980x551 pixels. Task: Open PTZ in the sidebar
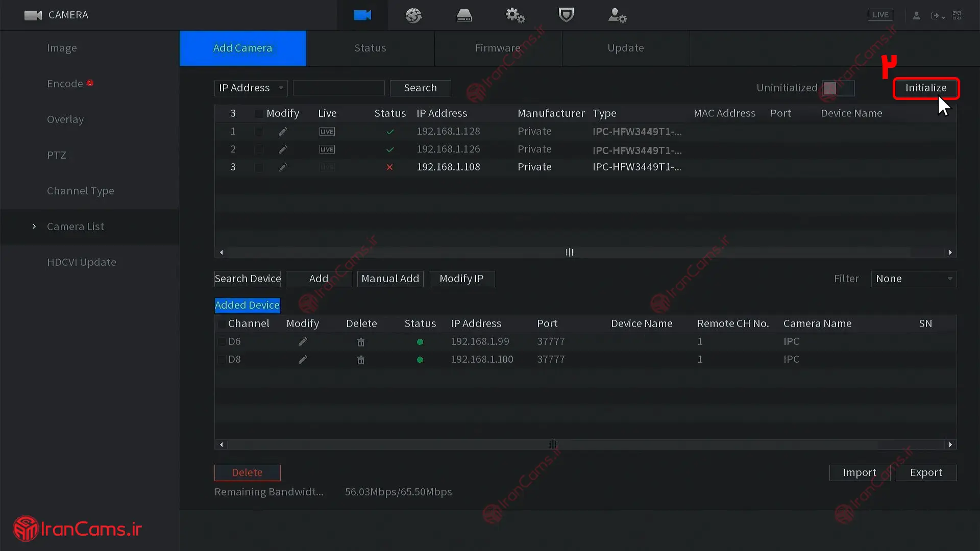click(57, 155)
